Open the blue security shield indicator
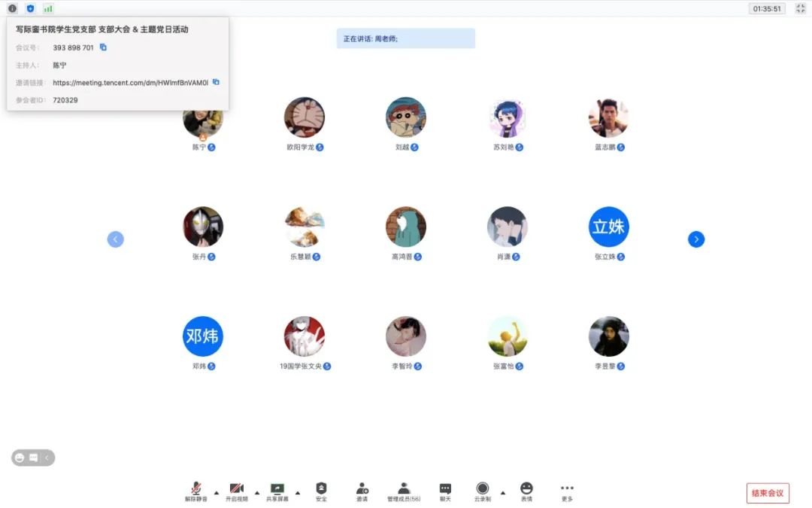 click(x=30, y=8)
